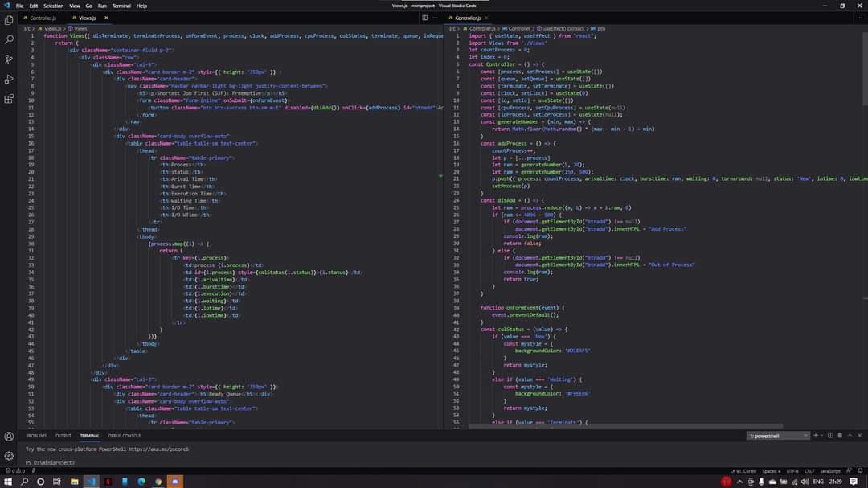The height and width of the screenshot is (488, 868).
Task: Open the Source Control view
Action: click(9, 59)
